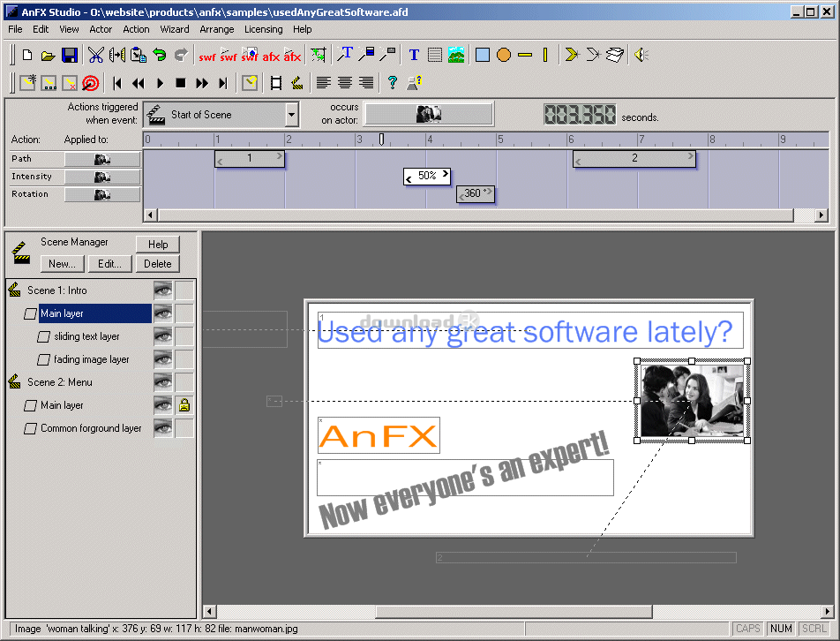This screenshot has width=840, height=641.
Task: Fast forward with double right arrows
Action: (201, 83)
